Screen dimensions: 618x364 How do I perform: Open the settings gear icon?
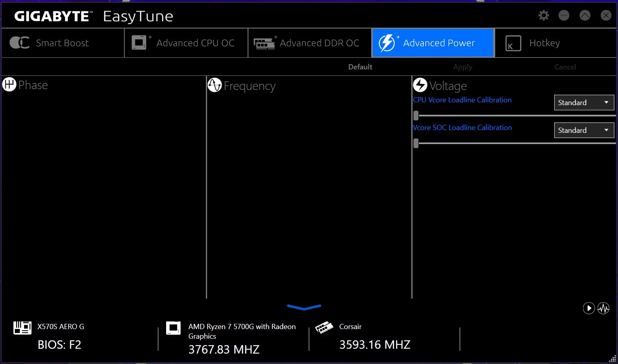point(543,16)
